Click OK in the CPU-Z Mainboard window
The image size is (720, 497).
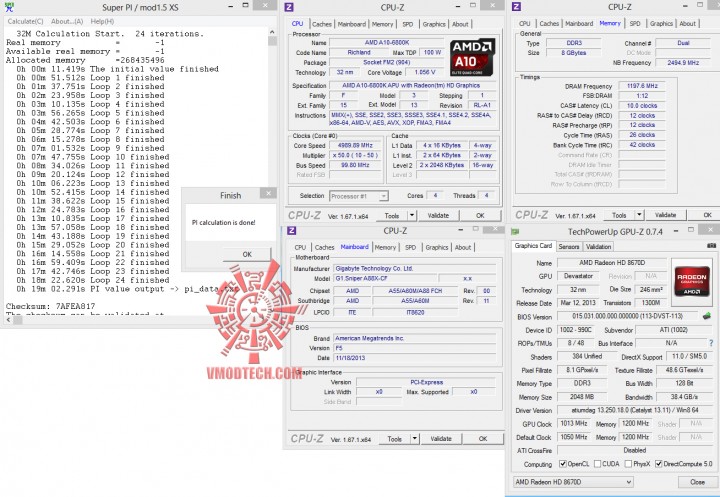pyautogui.click(x=483, y=439)
